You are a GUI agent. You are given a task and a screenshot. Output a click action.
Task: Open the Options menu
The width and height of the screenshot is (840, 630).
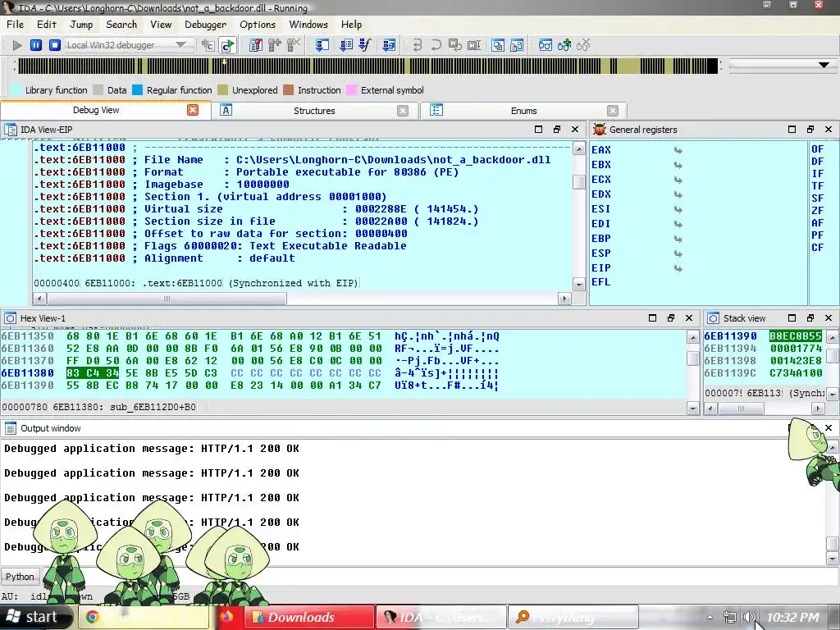[x=257, y=24]
